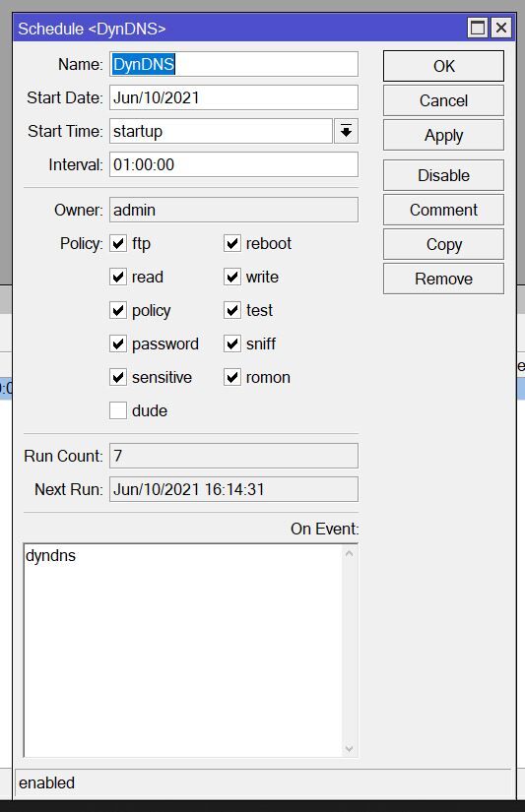This screenshot has width=525, height=812.
Task: Remove the DynDNS schedule
Action: pos(443,279)
